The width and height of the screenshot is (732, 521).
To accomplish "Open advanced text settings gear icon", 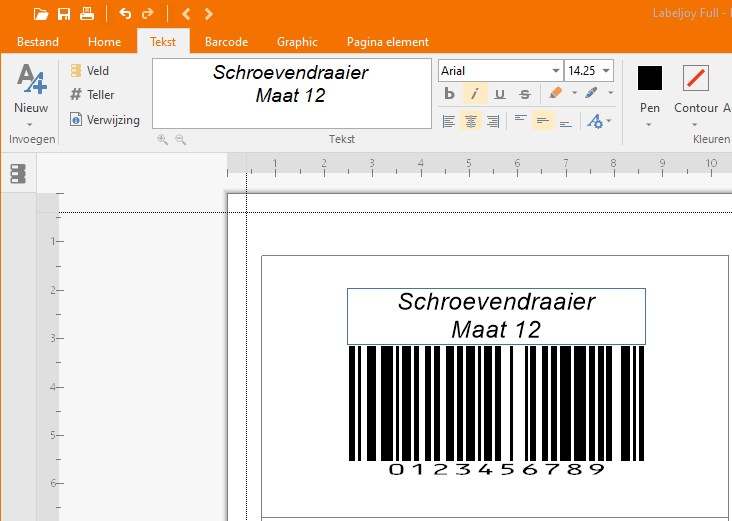I will 596,121.
